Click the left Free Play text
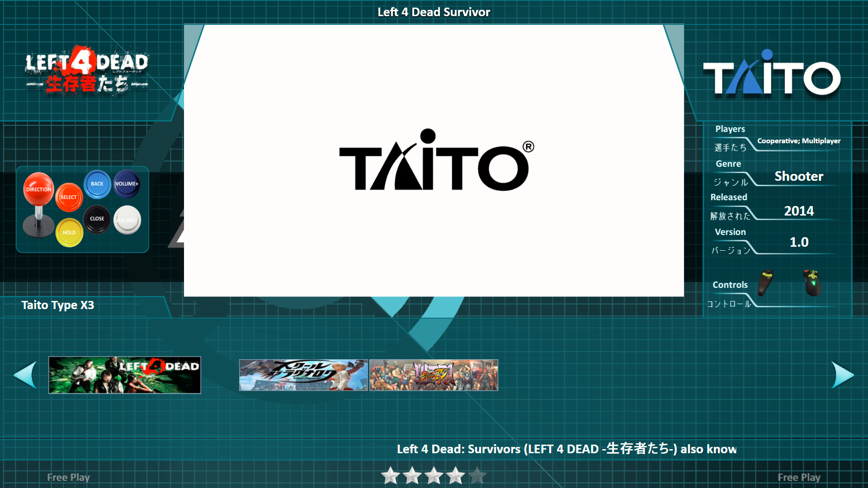This screenshot has height=488, width=868. click(x=68, y=478)
